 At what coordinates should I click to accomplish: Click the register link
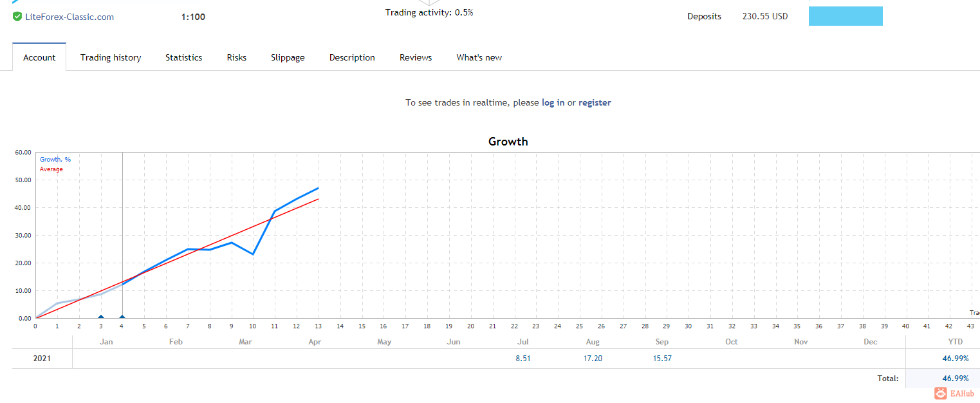click(x=595, y=102)
